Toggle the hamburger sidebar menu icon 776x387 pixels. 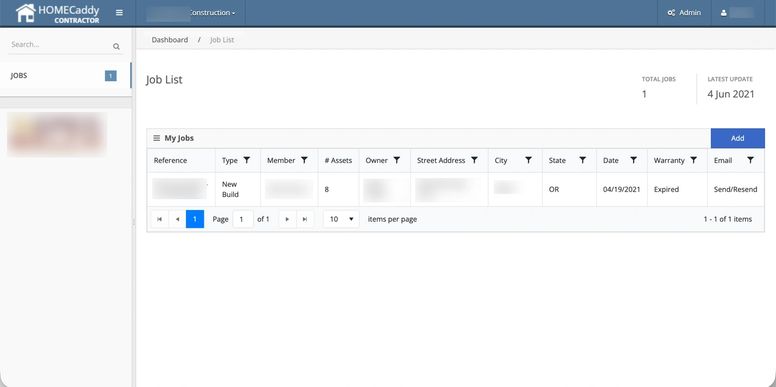tap(119, 13)
